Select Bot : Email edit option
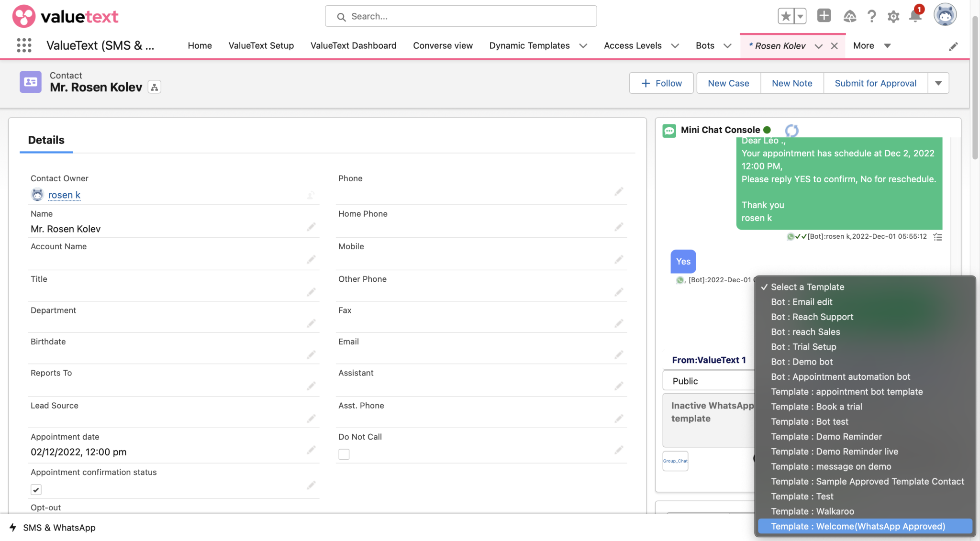Image resolution: width=980 pixels, height=541 pixels. tap(865, 302)
